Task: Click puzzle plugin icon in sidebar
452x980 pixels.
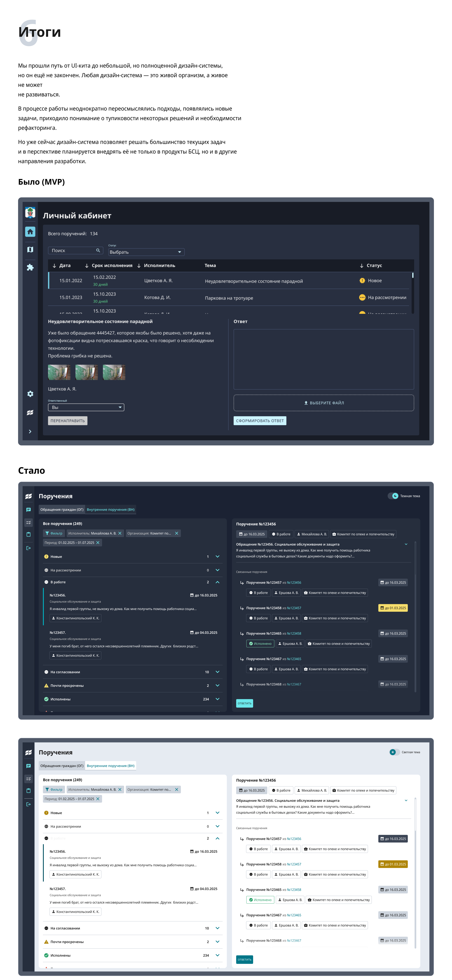Action: [30, 267]
